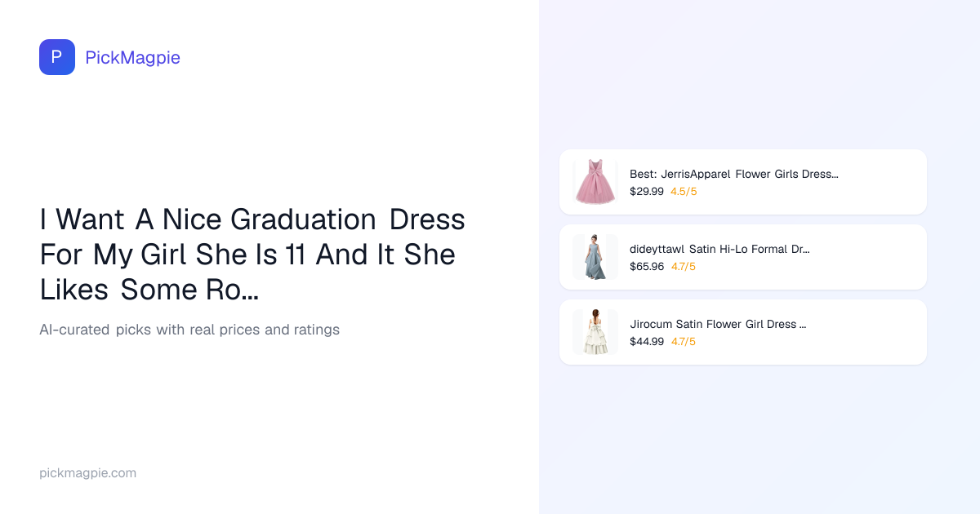
Task: Click the AI-curated picks subtitle
Action: pos(189,330)
